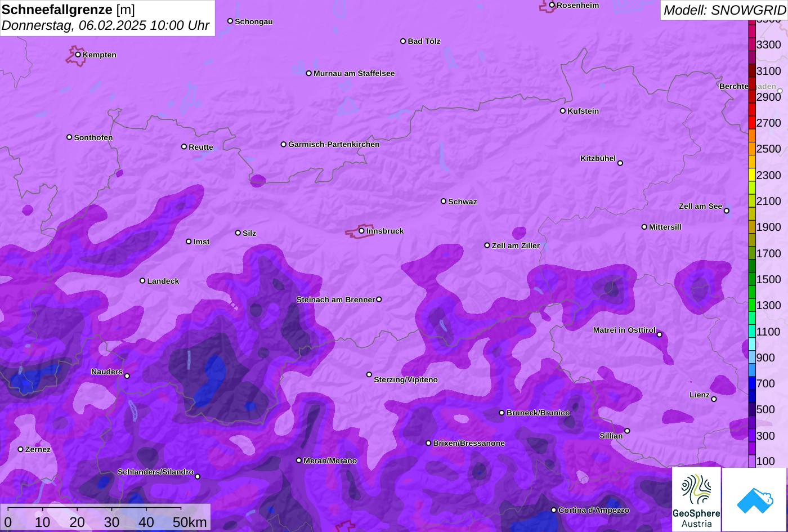Click the 500 legend value
The width and height of the screenshot is (788, 532).
pyautogui.click(x=766, y=409)
